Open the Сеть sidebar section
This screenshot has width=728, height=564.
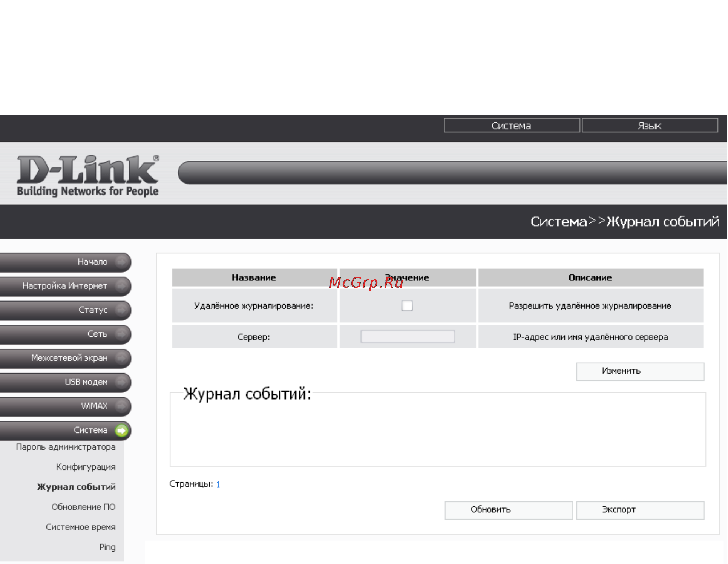tap(66, 334)
